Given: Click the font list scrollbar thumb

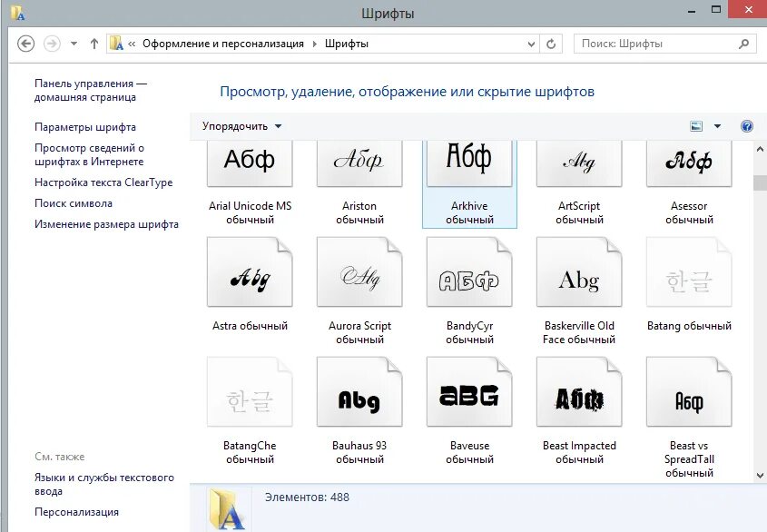Looking at the screenshot, I should tap(760, 182).
